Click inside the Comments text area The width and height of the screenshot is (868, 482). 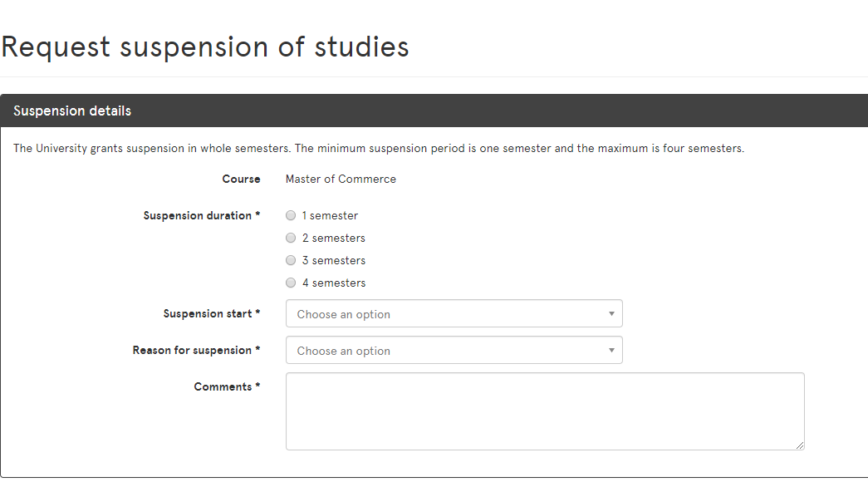click(x=544, y=411)
